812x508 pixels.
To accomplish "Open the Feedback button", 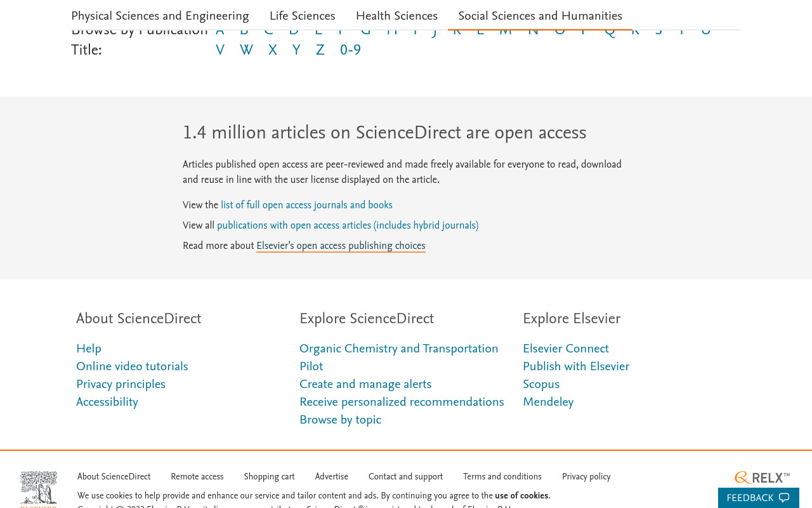I will point(758,498).
